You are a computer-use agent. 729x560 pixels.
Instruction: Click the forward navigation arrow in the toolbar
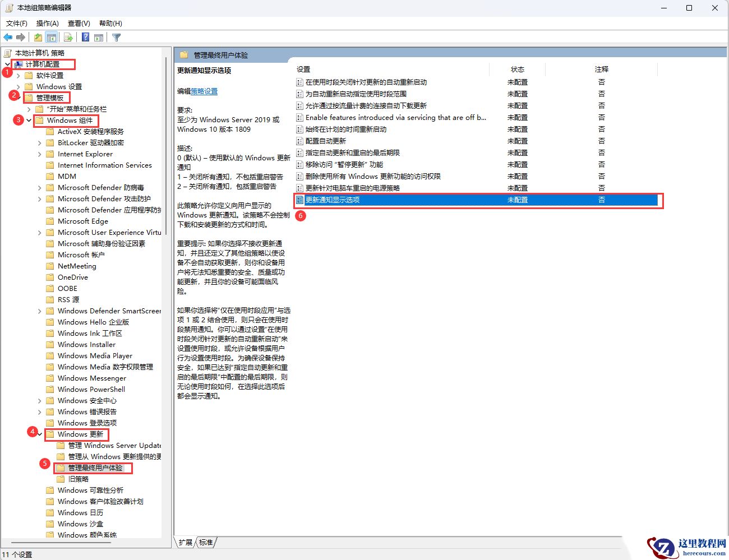pyautogui.click(x=21, y=37)
